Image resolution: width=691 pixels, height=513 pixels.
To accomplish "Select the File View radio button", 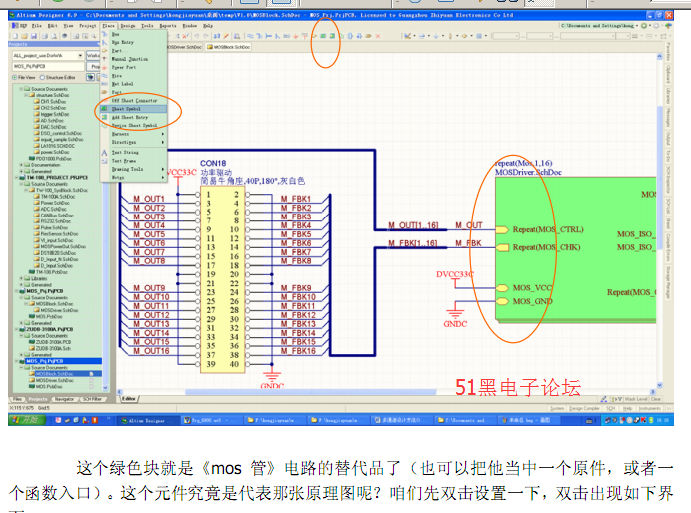I will 15,77.
